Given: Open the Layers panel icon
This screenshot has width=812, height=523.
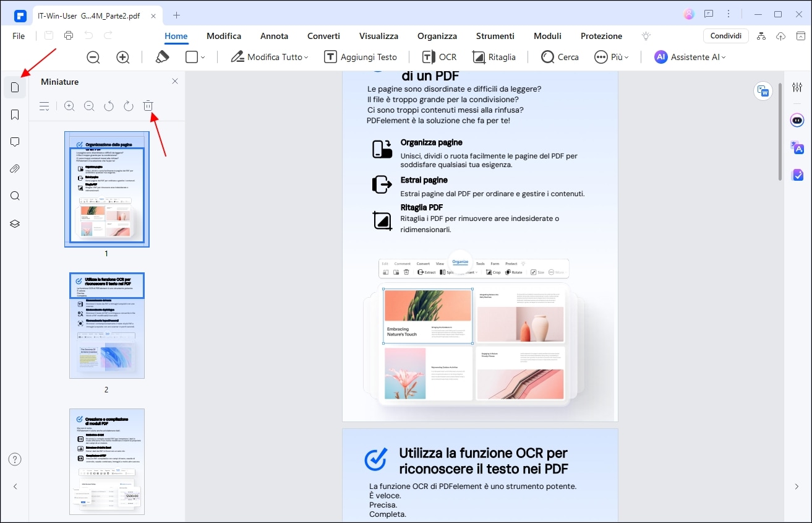Looking at the screenshot, I should 15,223.
